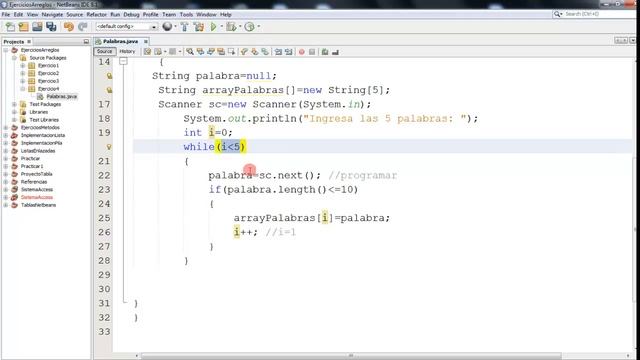Viewport: 640px width, 360px height.
Task: Clean and Build with hammer-broom icon
Action: click(x=199, y=27)
